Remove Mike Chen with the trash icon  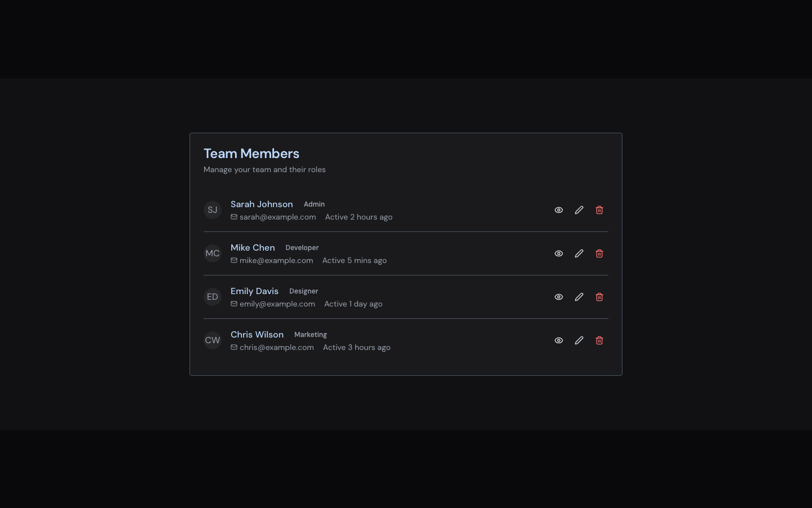click(599, 253)
